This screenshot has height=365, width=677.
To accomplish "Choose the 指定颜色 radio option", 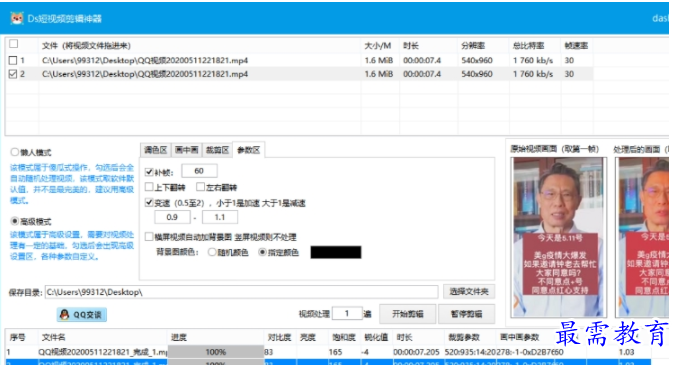I will point(262,252).
